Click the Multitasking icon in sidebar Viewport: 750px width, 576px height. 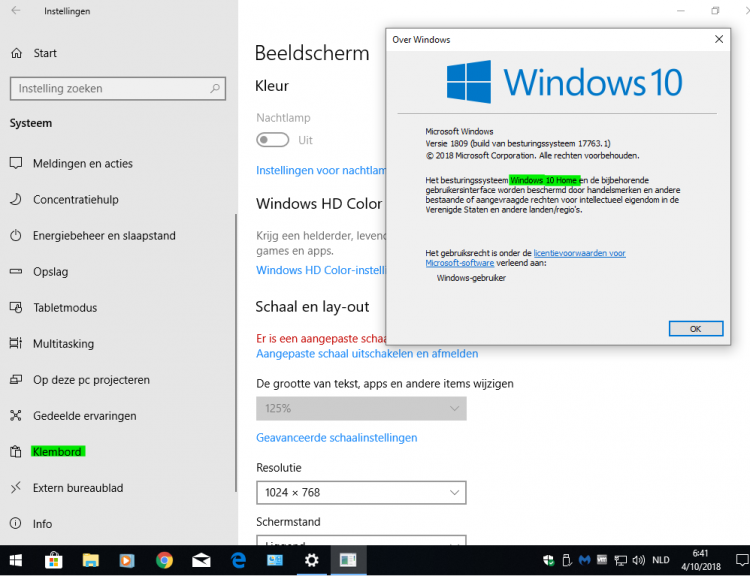point(15,343)
